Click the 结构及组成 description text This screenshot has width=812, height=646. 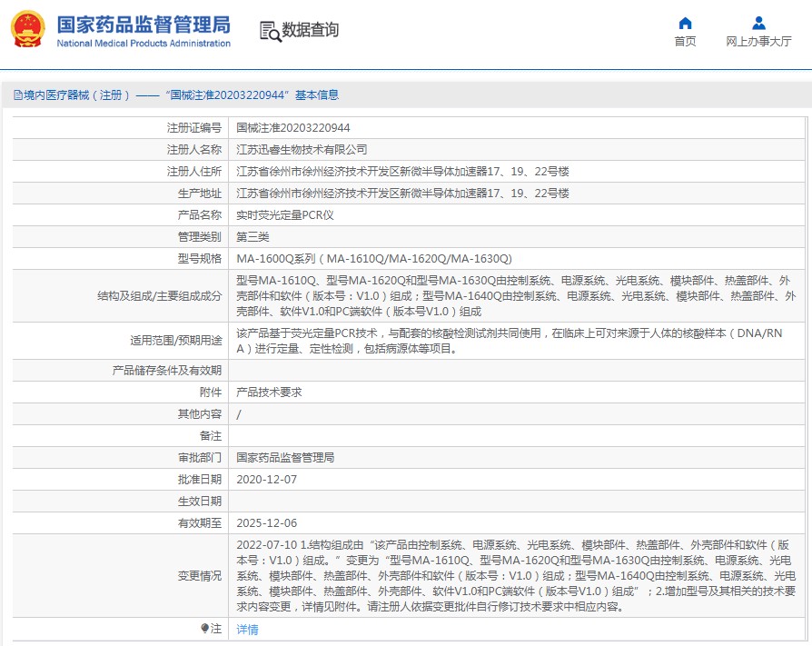tap(516, 296)
